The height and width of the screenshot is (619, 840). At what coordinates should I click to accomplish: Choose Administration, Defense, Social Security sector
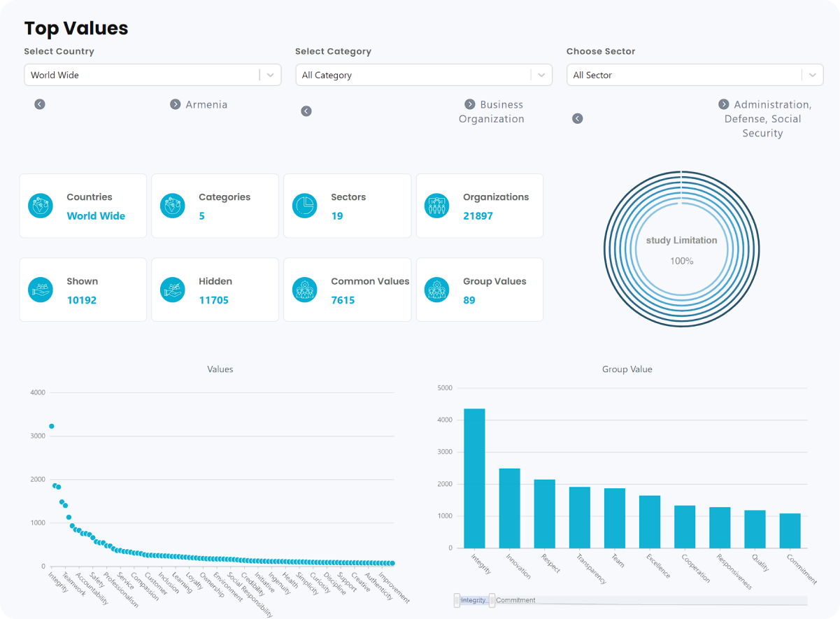(764, 119)
